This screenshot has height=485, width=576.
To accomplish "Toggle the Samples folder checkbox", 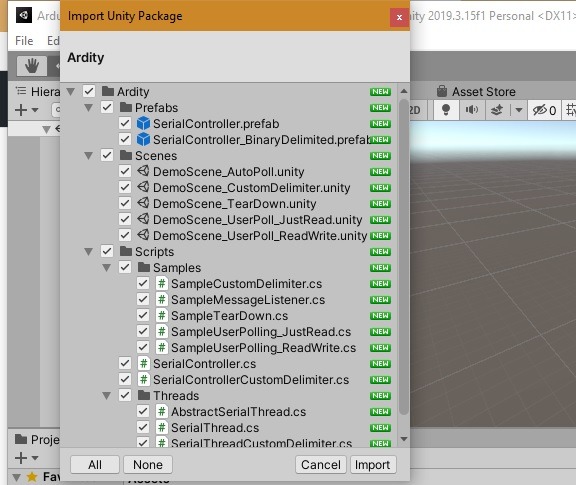I will 125,267.
